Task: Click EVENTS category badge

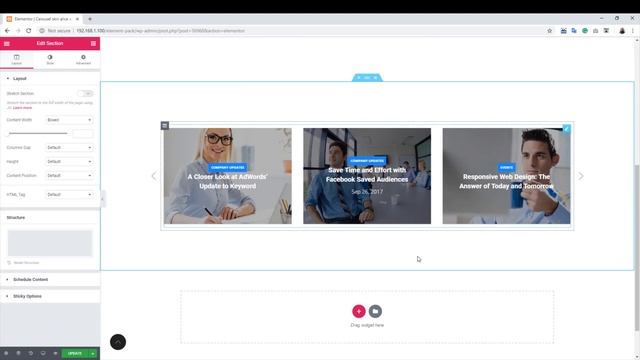Action: [x=506, y=167]
